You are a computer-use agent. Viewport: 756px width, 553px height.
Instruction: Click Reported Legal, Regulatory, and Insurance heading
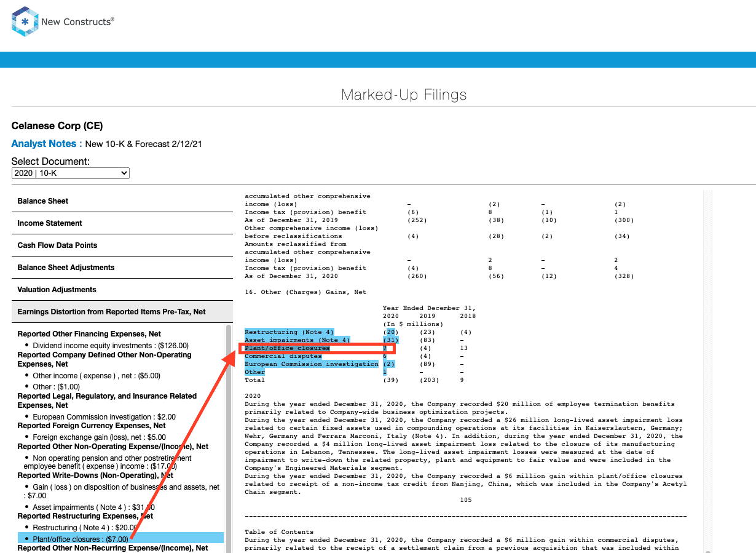pyautogui.click(x=107, y=400)
